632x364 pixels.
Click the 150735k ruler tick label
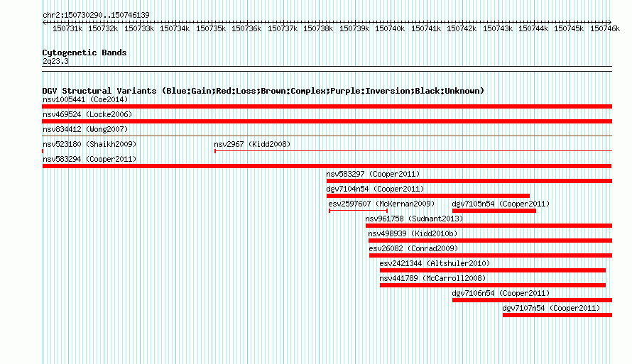211,28
